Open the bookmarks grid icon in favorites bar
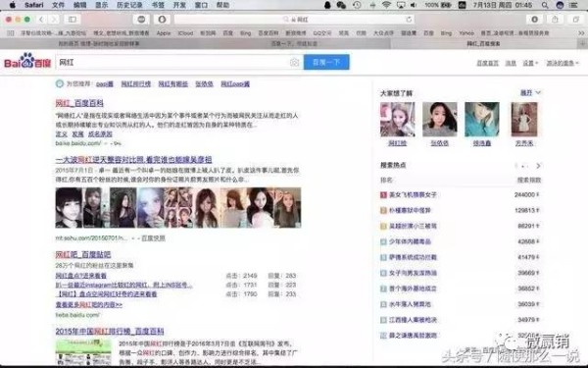The height and width of the screenshot is (368, 588). tap(11, 33)
